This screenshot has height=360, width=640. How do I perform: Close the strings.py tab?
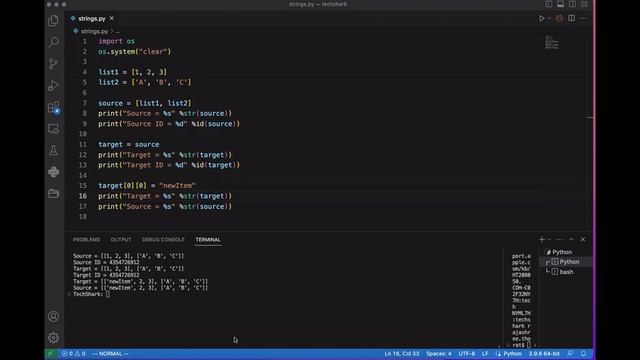pyautogui.click(x=111, y=18)
